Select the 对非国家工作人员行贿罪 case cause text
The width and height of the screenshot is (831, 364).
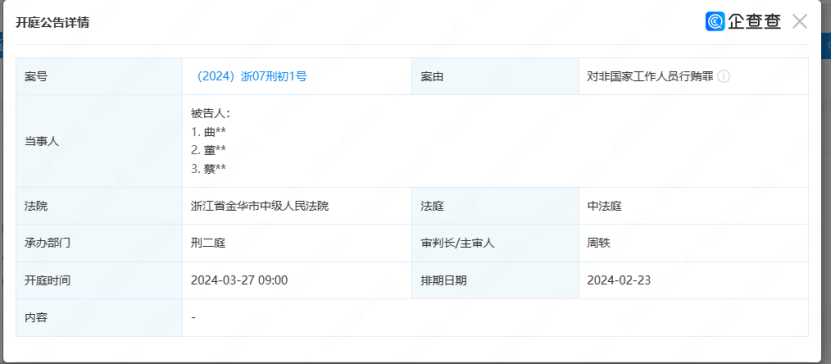[x=650, y=76]
